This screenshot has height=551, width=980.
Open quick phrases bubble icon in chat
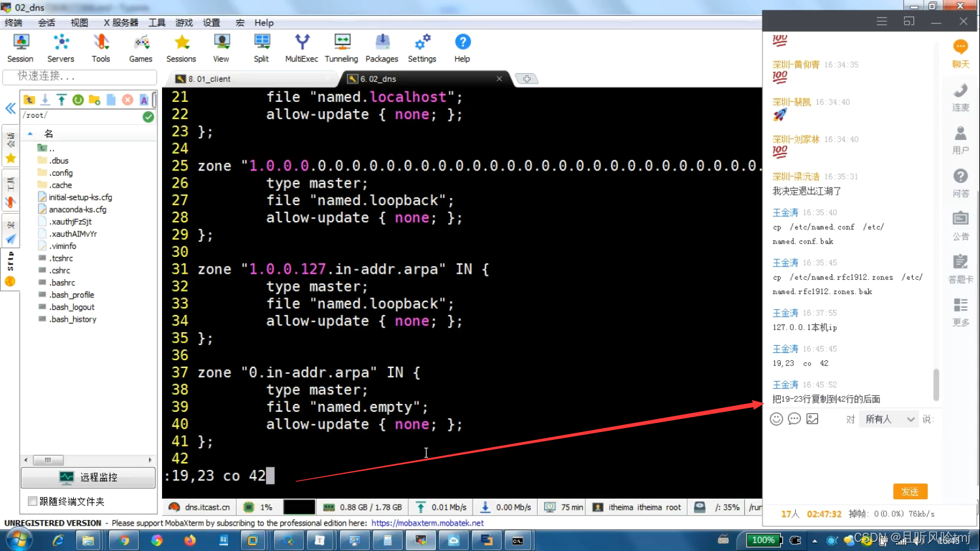coord(794,419)
